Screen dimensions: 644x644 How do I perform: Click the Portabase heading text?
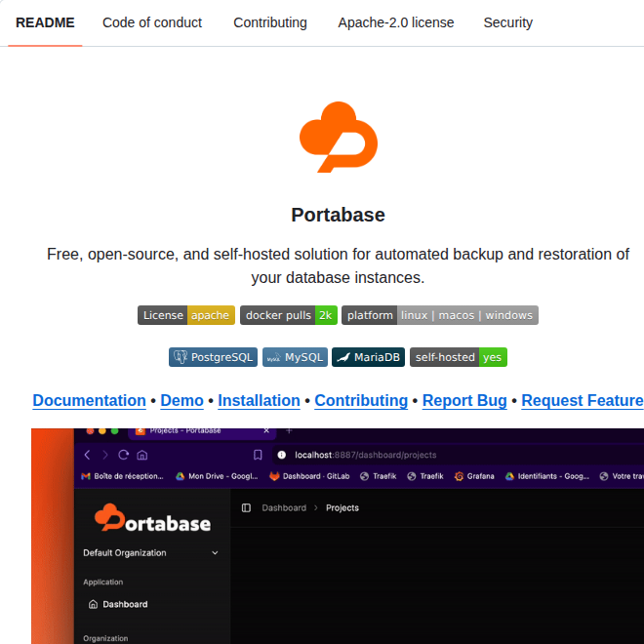tap(338, 215)
